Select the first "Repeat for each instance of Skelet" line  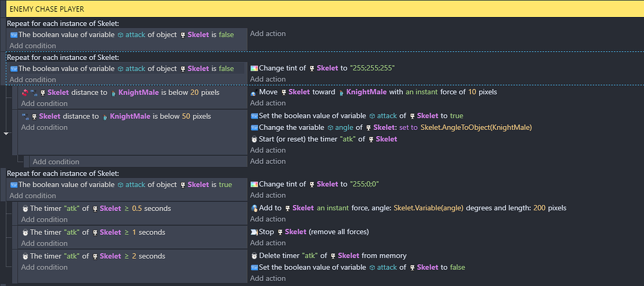pyautogui.click(x=62, y=23)
